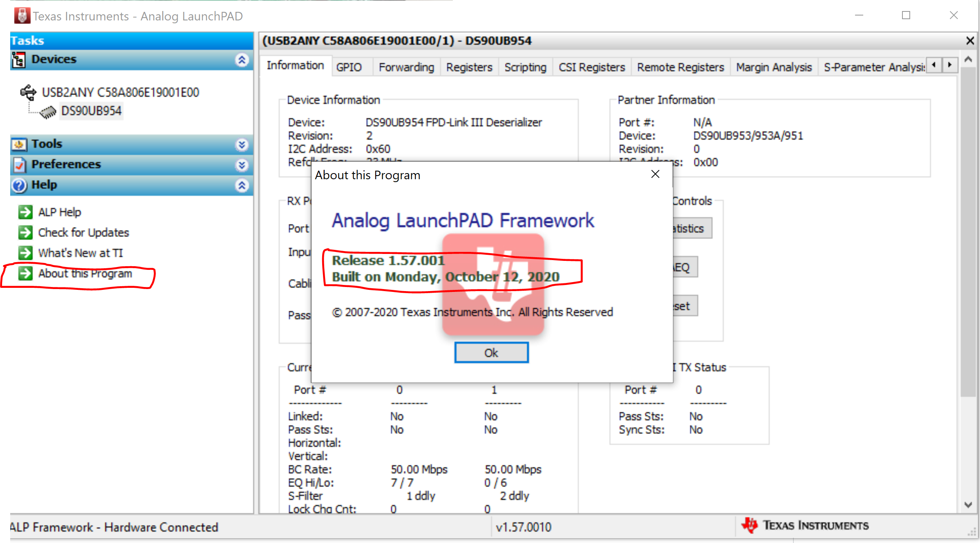This screenshot has width=980, height=543.
Task: Click the What's New at TI arrow icon
Action: [25, 253]
